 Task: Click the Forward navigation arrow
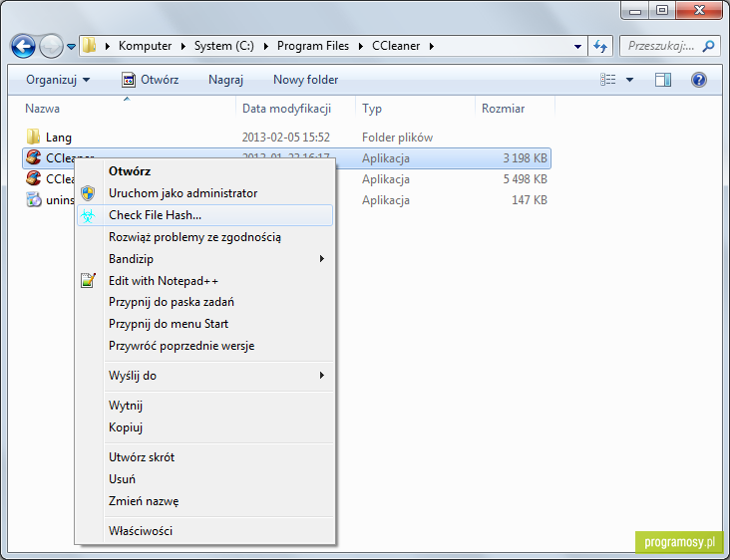pos(51,46)
